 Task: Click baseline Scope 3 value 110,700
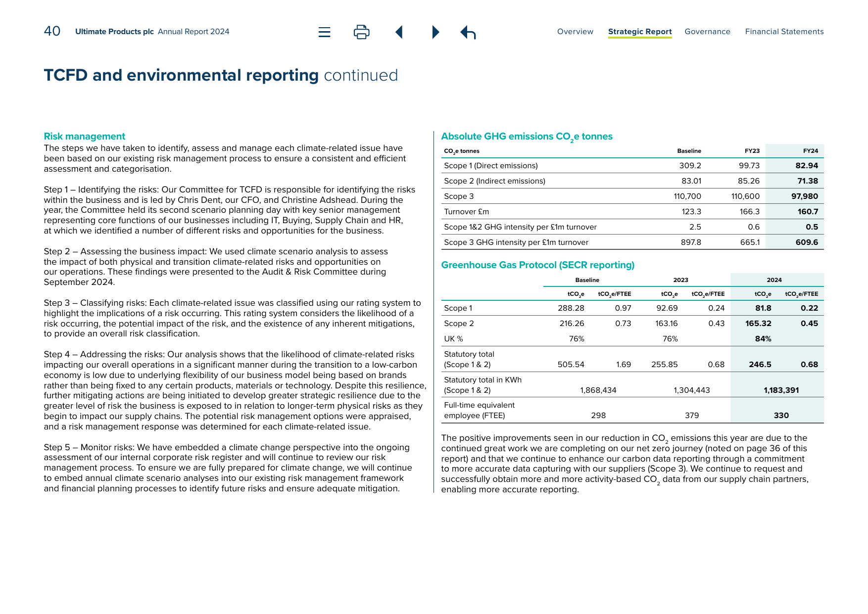click(687, 196)
